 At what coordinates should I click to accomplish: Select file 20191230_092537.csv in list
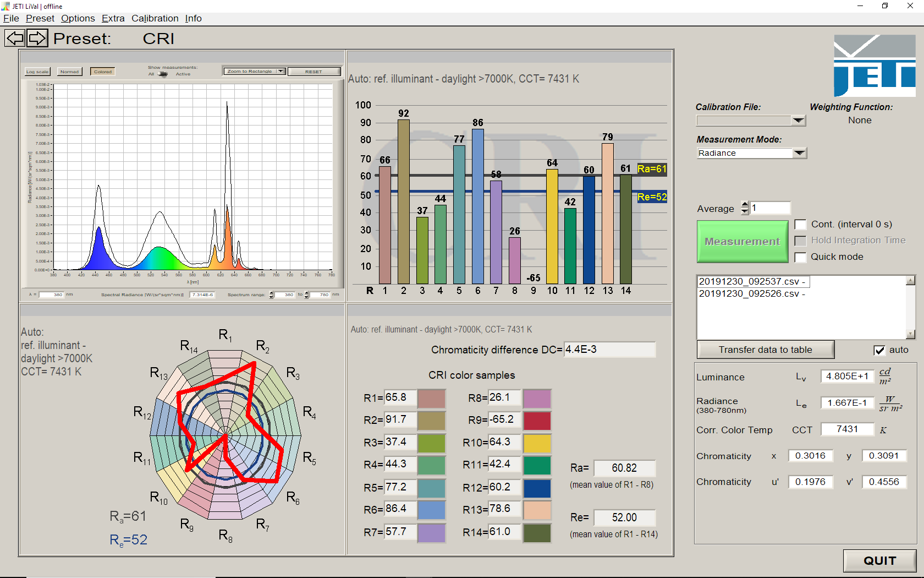click(x=752, y=281)
